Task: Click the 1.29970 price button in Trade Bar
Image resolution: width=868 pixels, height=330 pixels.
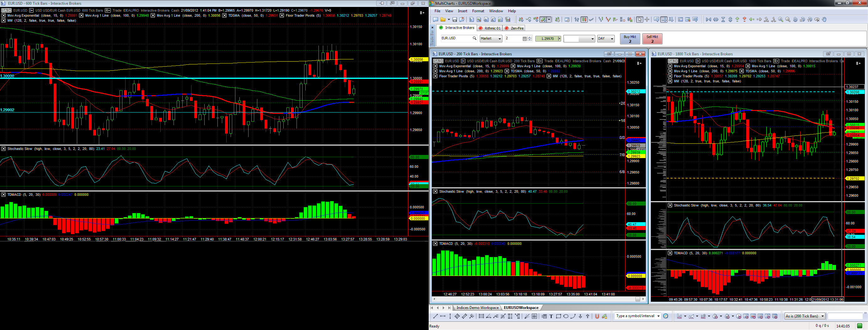Action: coord(548,39)
